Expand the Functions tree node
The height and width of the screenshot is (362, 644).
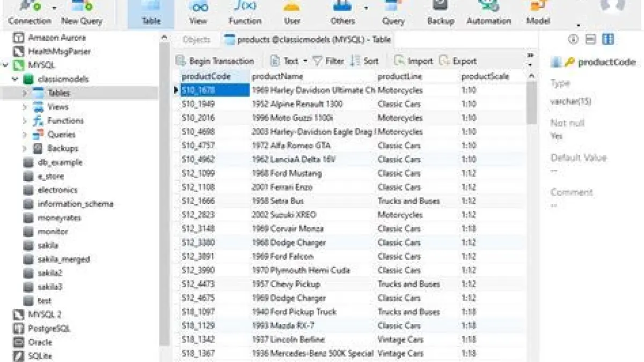pos(25,121)
